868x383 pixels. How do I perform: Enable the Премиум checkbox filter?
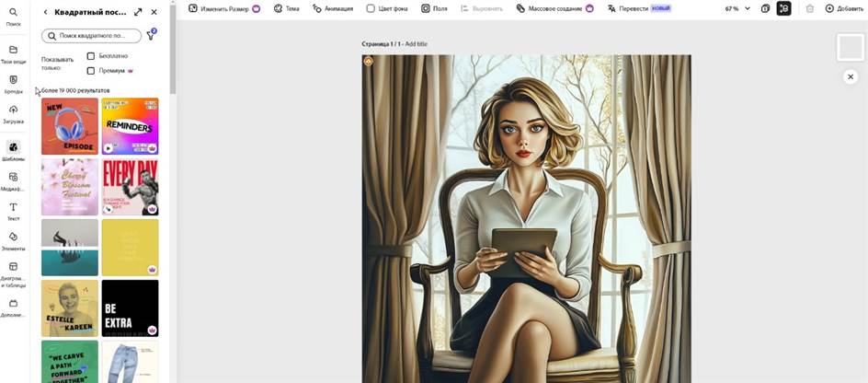click(x=91, y=70)
